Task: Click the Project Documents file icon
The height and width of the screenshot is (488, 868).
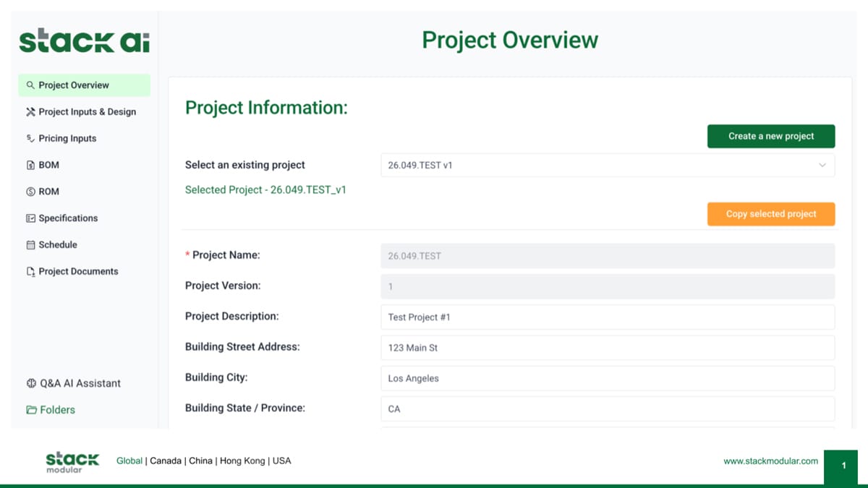Action: 30,272
